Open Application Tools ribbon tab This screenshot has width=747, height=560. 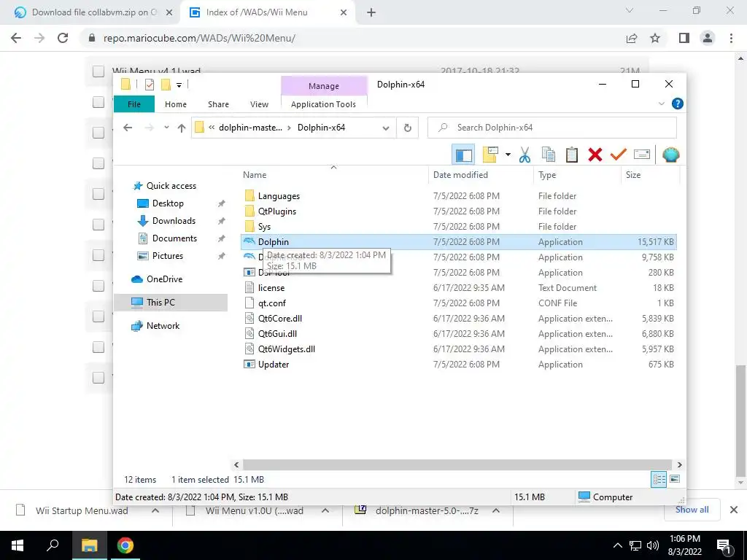[323, 104]
